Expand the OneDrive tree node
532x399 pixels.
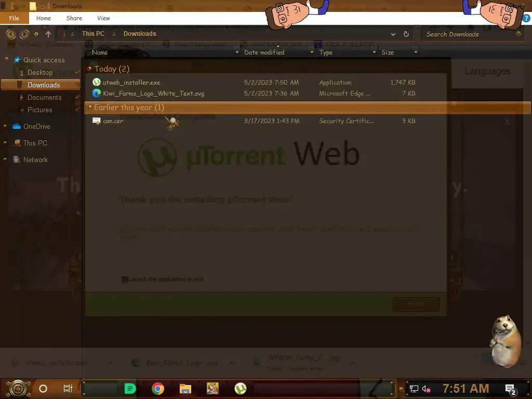(5, 126)
